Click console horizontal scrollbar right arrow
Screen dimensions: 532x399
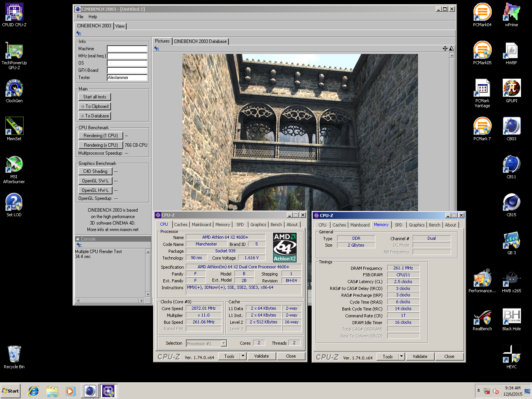142,301
